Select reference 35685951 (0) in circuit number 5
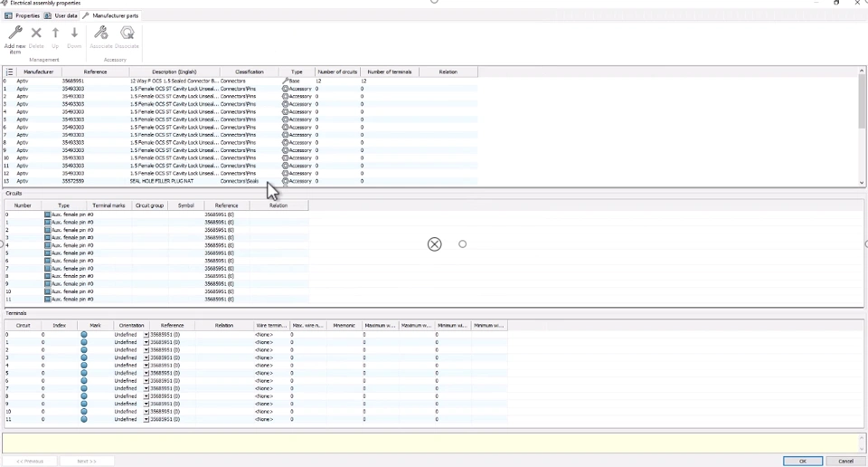Image resolution: width=868 pixels, height=467 pixels. [x=219, y=253]
